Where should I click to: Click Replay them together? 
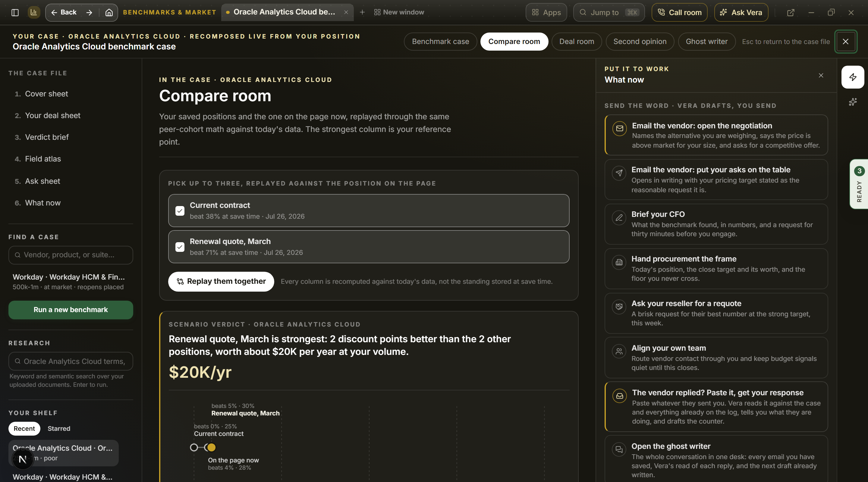pos(221,282)
